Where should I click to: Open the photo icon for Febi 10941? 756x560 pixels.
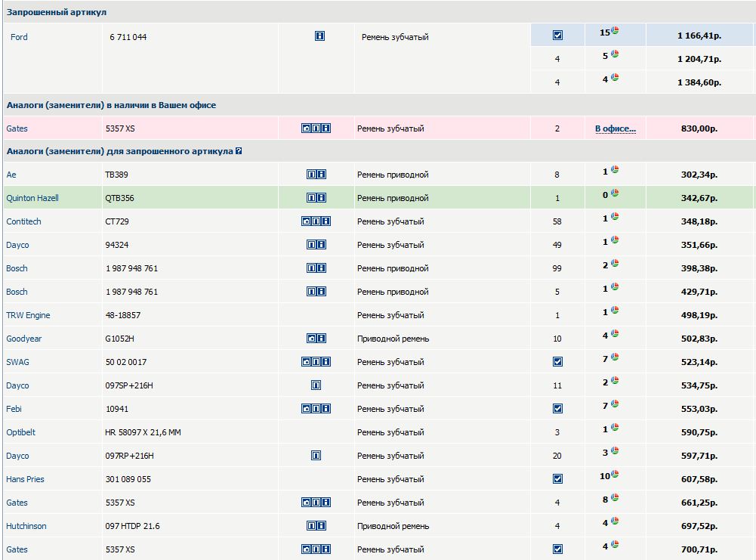[x=306, y=409]
